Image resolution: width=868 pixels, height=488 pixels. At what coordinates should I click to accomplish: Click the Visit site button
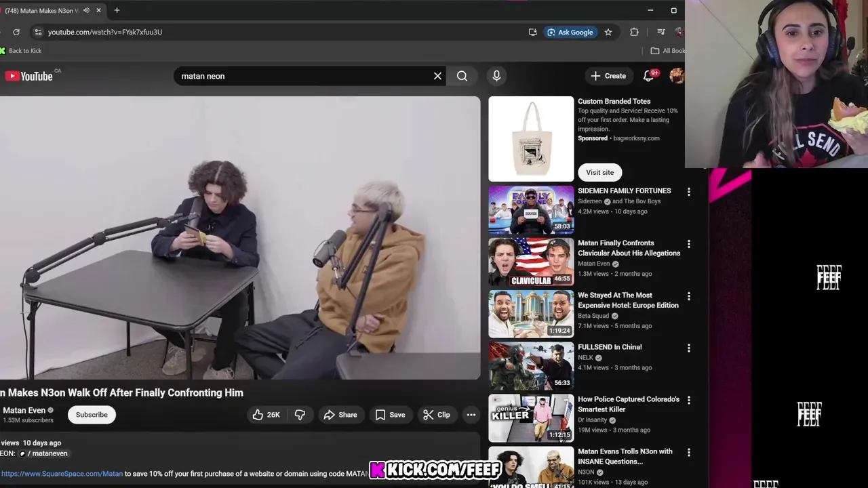coord(599,172)
